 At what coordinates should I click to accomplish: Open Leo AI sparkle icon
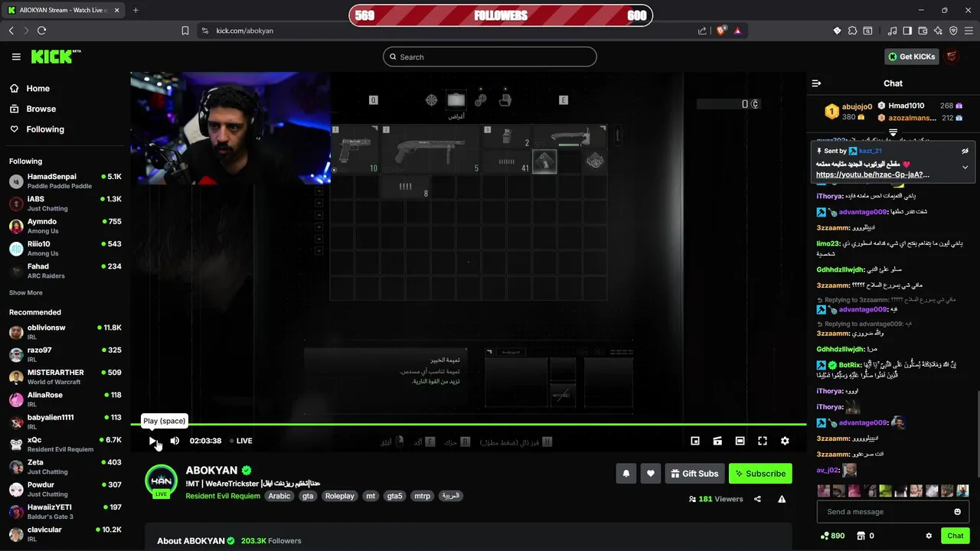pyautogui.click(x=938, y=31)
